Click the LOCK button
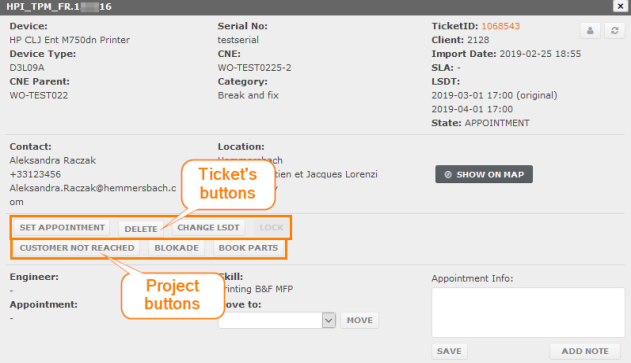 point(271,228)
